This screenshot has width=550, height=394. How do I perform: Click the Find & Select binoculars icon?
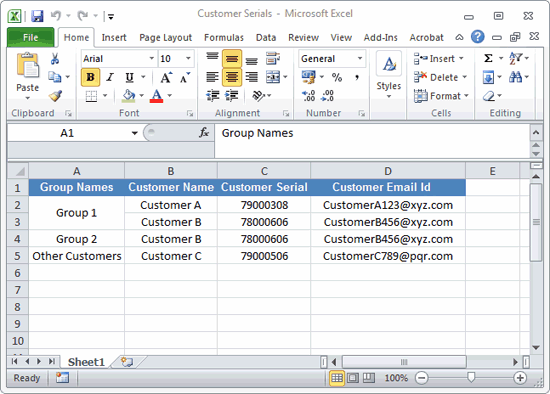pyautogui.click(x=515, y=77)
